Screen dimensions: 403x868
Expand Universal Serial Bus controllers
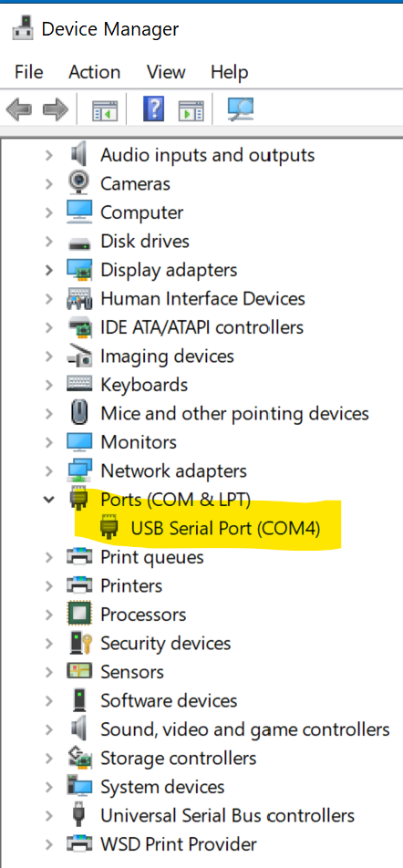(x=48, y=815)
